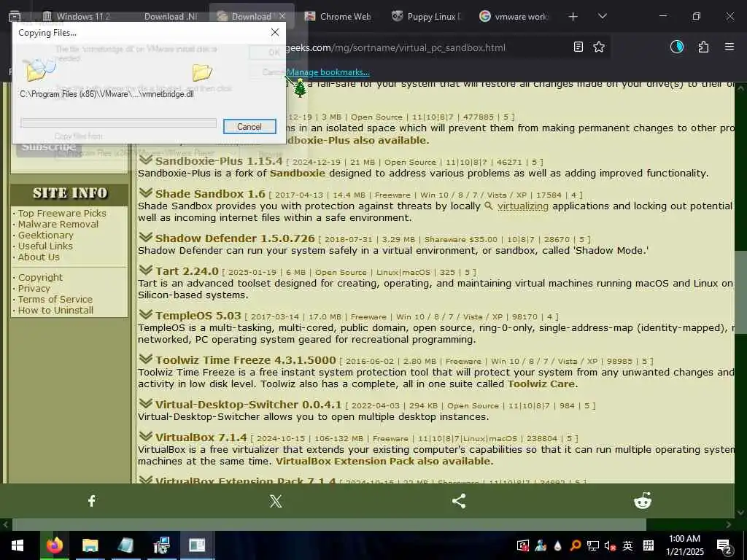Bookmark this page with star icon
The width and height of the screenshot is (747, 560).
[599, 47]
